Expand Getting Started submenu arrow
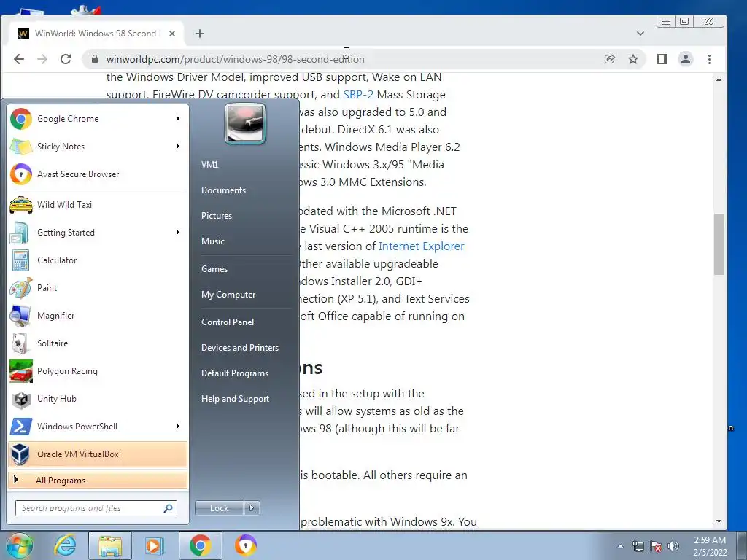The height and width of the screenshot is (560, 747). pos(178,233)
